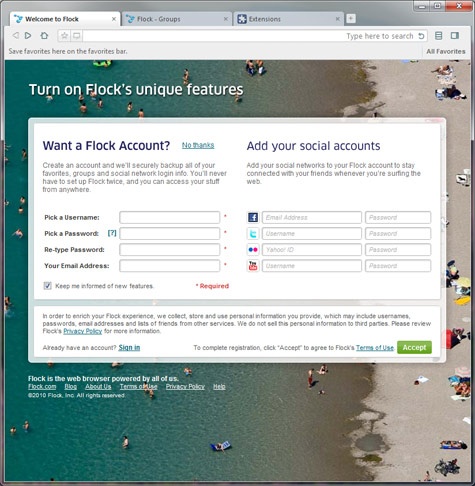This screenshot has width=475, height=486.
Task: Focus the Re-type Password field
Action: [170, 250]
